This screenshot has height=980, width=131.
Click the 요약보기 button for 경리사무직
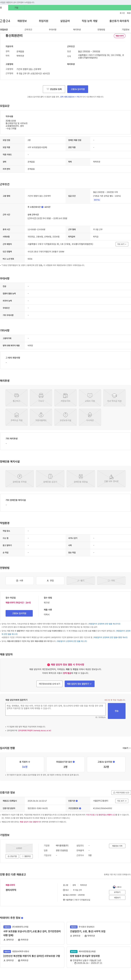click(x=117, y=892)
